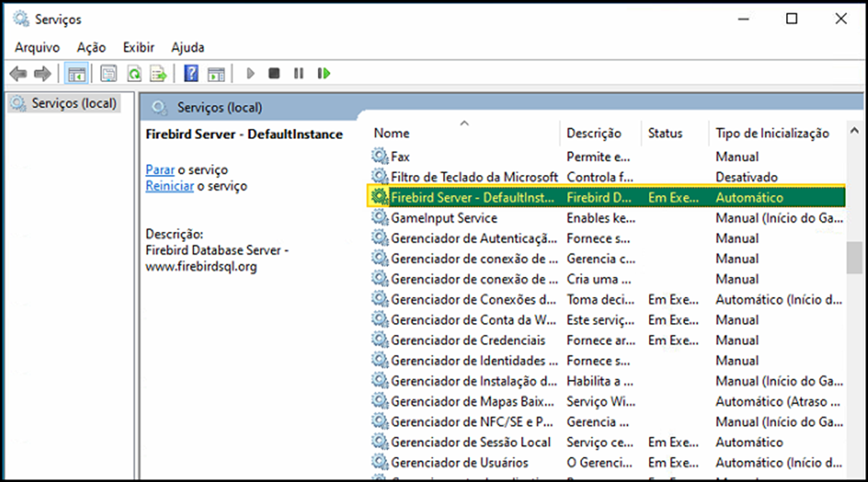The height and width of the screenshot is (482, 868).
Task: Select Gerenciador de Conexões d... row name
Action: [473, 300]
